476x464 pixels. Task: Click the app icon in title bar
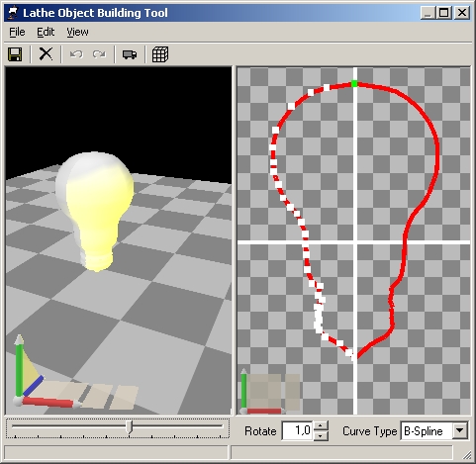[x=13, y=13]
